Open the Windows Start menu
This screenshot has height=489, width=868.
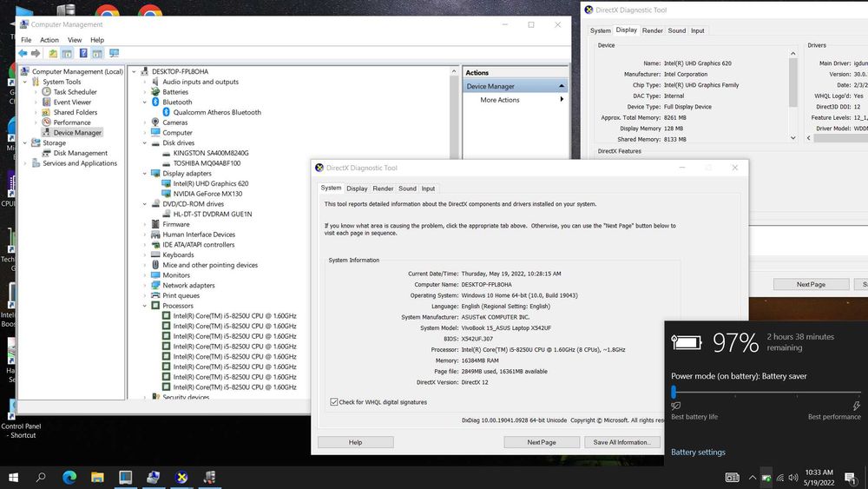coord(13,478)
